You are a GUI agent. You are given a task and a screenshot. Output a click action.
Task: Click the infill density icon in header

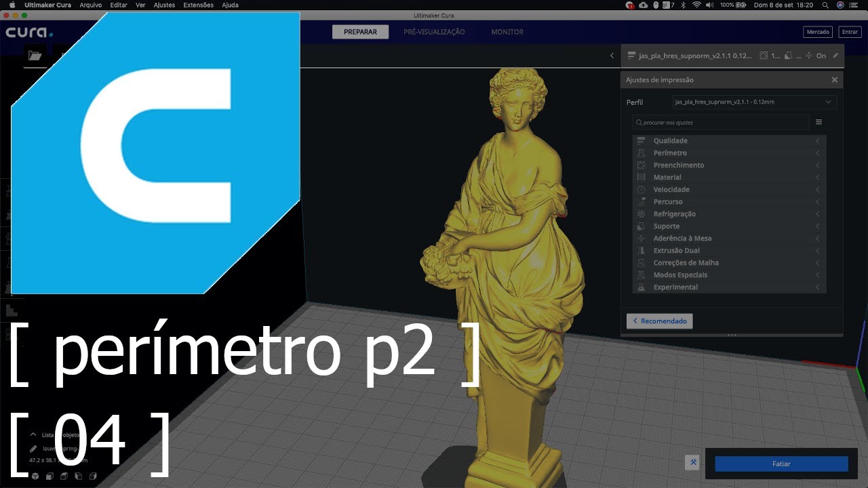[764, 56]
